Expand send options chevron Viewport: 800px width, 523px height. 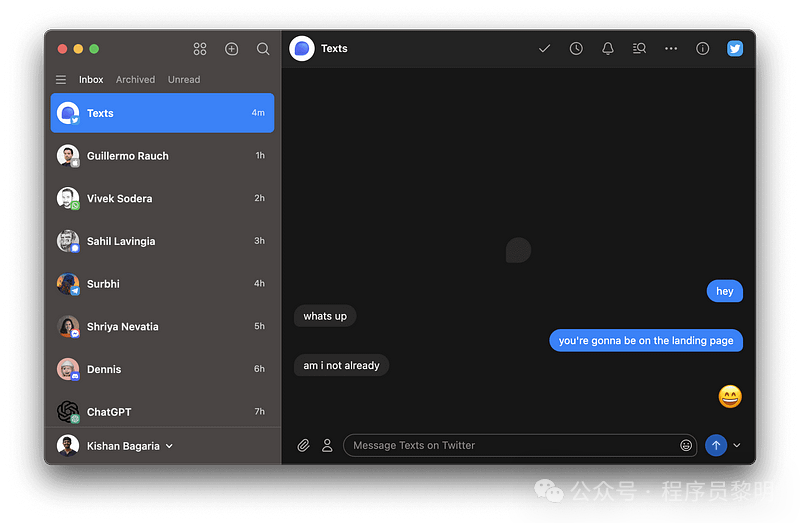[x=737, y=445]
